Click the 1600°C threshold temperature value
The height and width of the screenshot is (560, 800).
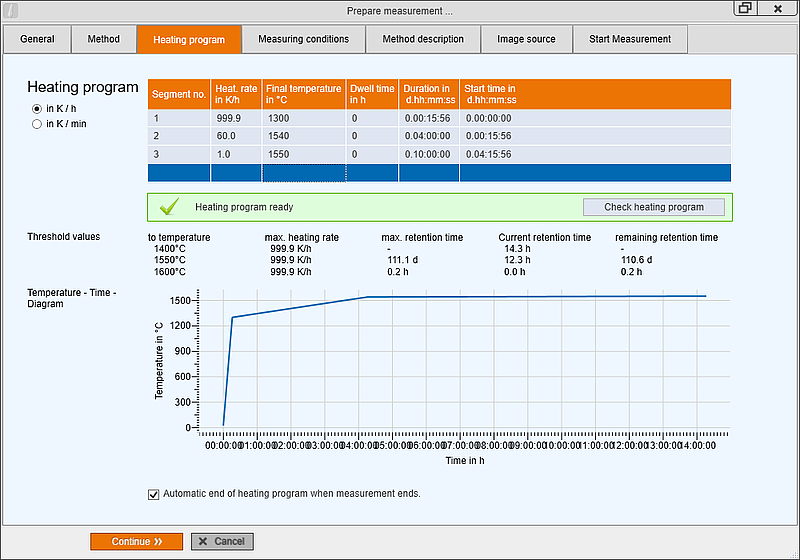pos(170,272)
